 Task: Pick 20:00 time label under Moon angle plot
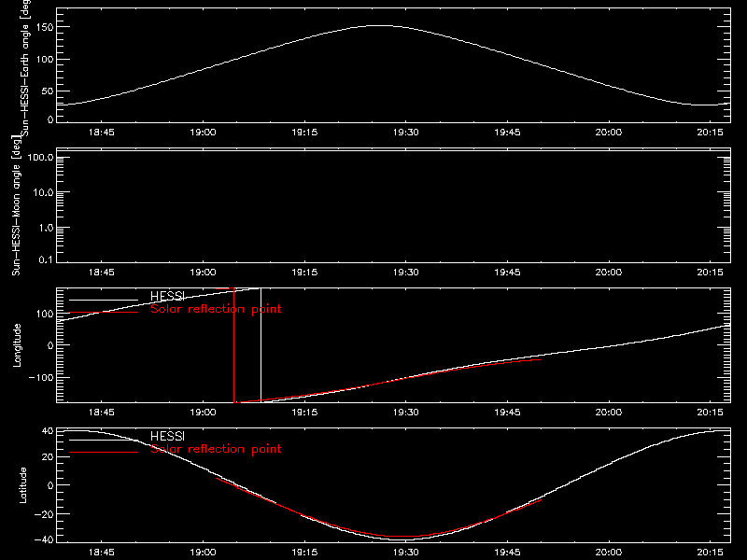[609, 273]
